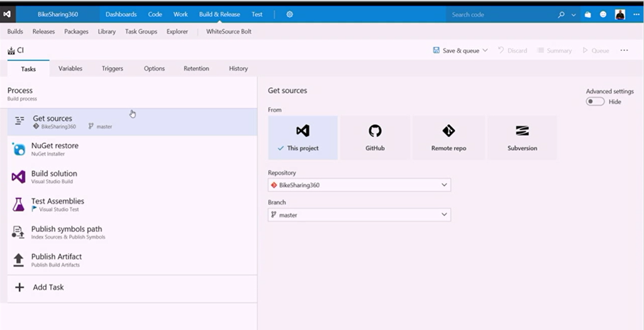Open the more actions ellipsis beside Queue
This screenshot has height=330, width=644.
[624, 50]
